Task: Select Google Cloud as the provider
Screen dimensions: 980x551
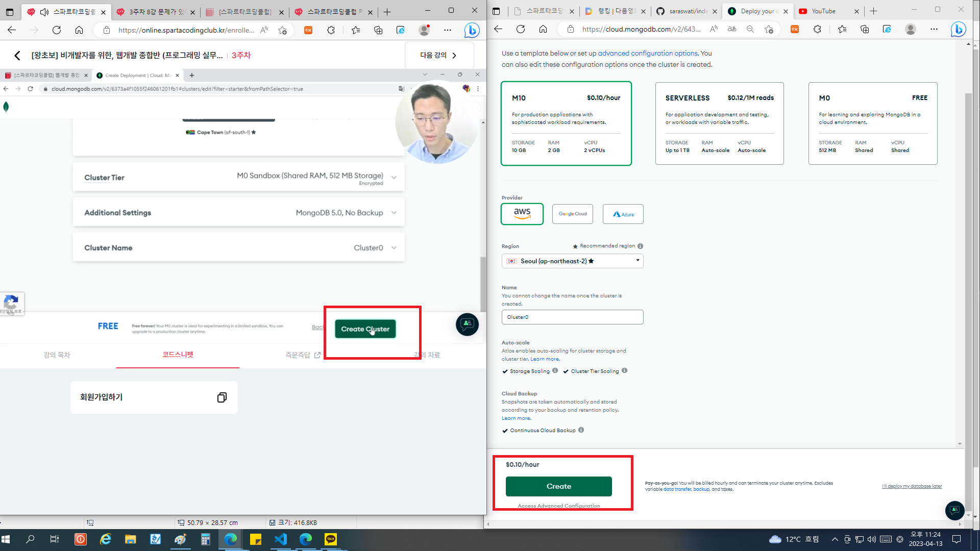Action: pyautogui.click(x=573, y=214)
